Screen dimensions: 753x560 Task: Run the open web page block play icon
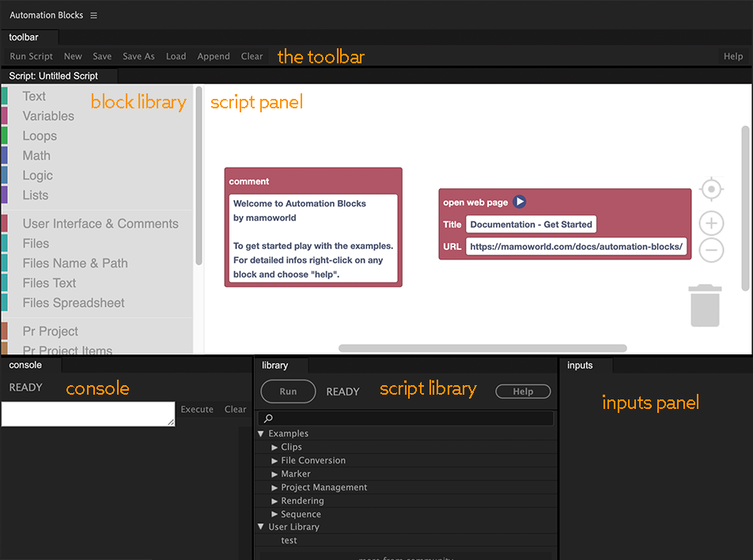pyautogui.click(x=519, y=202)
